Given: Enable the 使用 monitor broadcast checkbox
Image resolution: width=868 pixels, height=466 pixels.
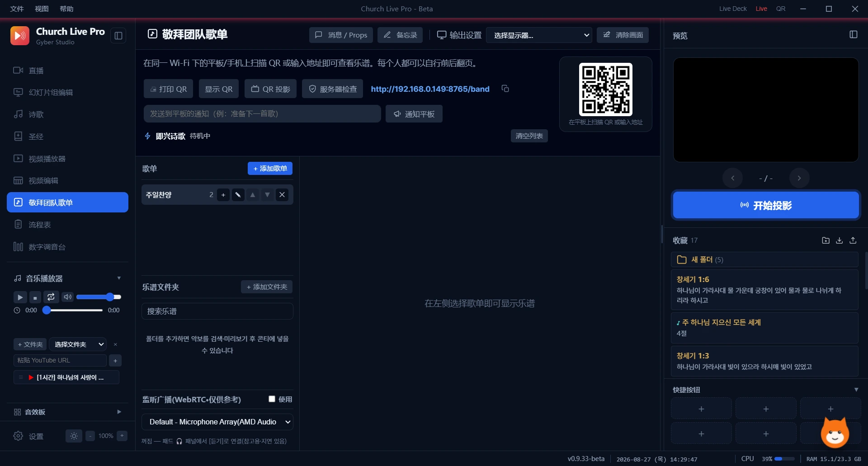Looking at the screenshot, I should [272, 399].
